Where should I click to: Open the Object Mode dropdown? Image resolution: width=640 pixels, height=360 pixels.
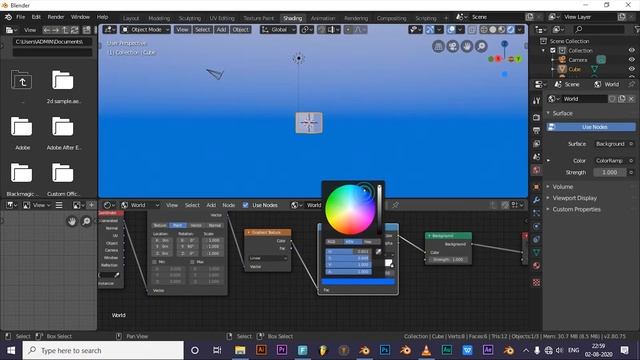click(145, 30)
